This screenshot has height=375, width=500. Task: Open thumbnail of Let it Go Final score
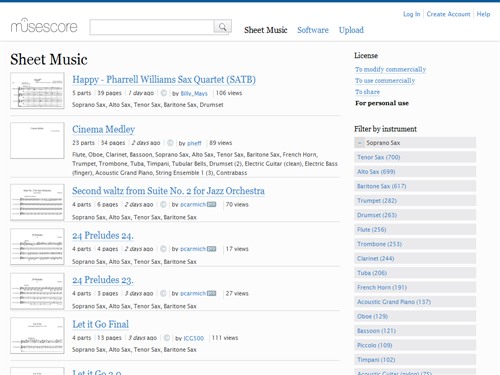coord(37,335)
